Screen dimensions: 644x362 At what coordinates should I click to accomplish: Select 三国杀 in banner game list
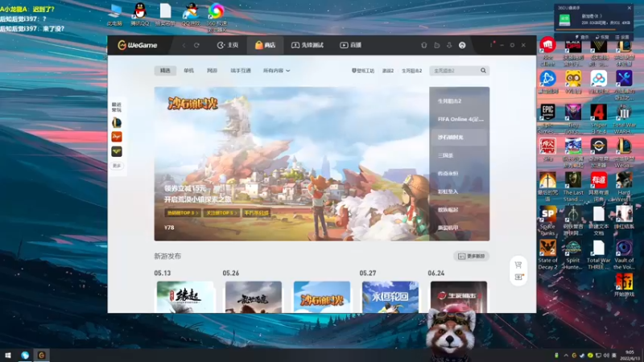point(446,155)
